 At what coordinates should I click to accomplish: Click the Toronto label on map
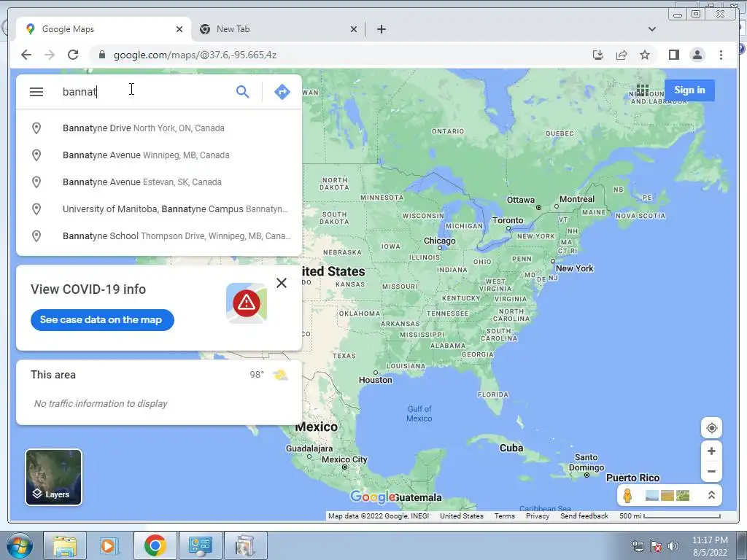tap(508, 220)
